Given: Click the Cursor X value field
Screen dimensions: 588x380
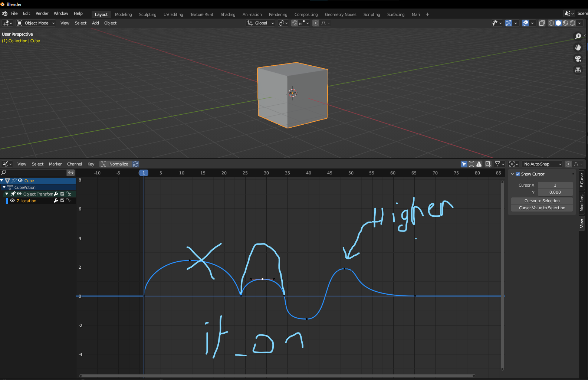Looking at the screenshot, I should [x=555, y=185].
